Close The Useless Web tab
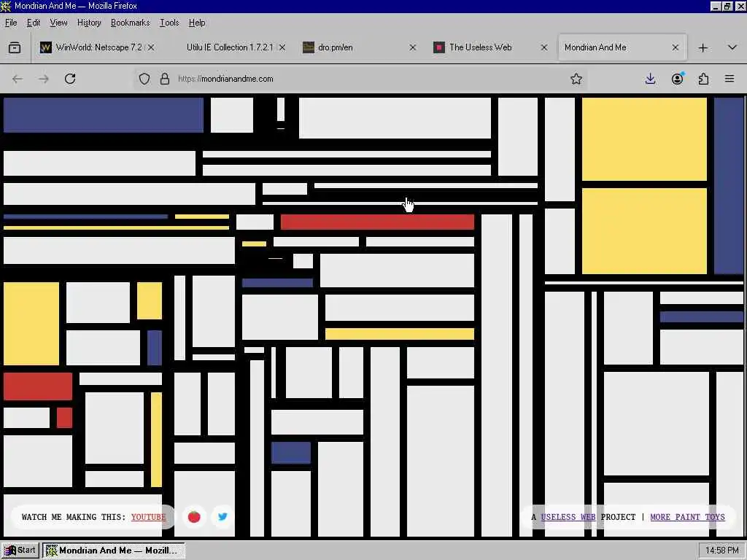The height and width of the screenshot is (560, 747). pos(544,47)
